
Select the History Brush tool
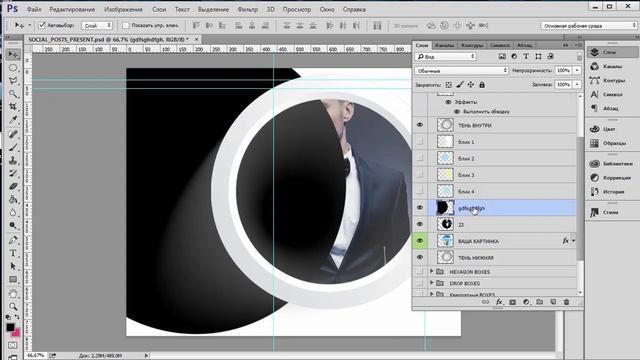(13, 173)
